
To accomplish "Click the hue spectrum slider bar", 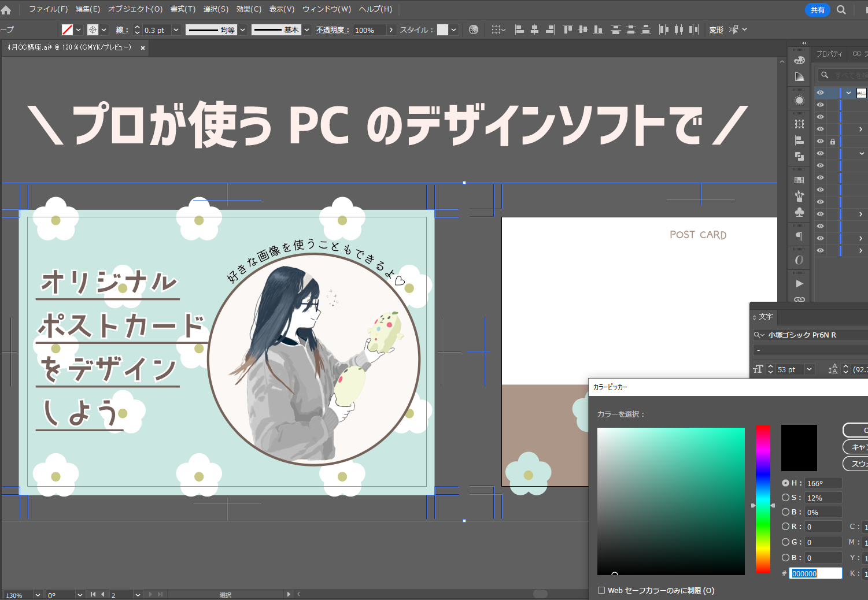I will point(763,499).
